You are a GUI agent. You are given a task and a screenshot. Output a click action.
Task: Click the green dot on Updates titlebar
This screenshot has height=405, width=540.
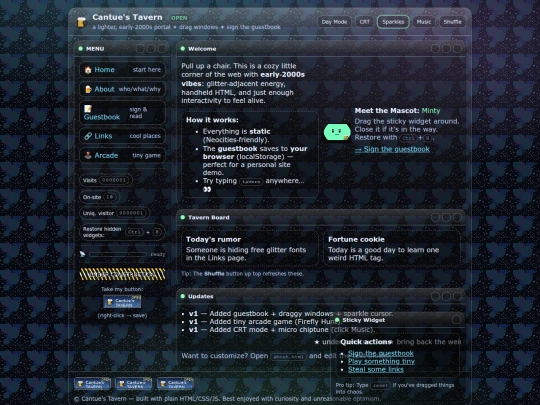[183, 296]
